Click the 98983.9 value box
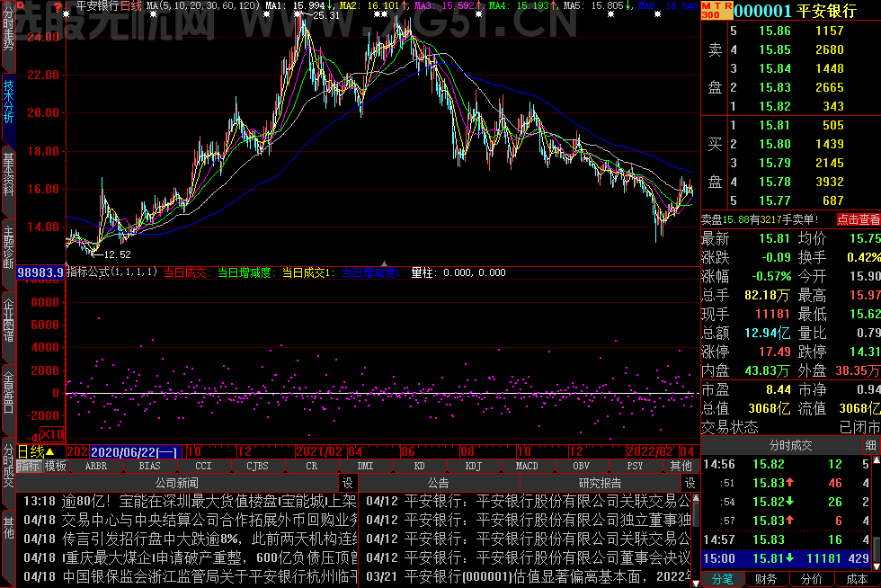881x588 pixels. [x=40, y=272]
